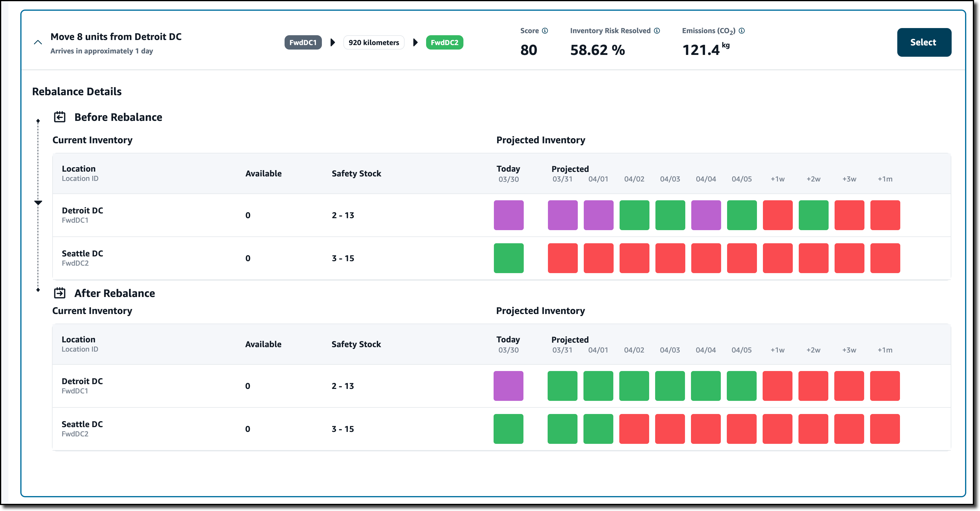Click the After Rebalance calendar icon
Viewport: 980px width, 511px height.
pyautogui.click(x=60, y=293)
